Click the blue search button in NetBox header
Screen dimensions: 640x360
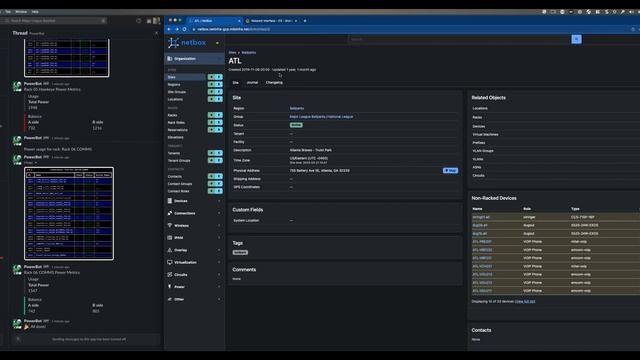click(576, 39)
